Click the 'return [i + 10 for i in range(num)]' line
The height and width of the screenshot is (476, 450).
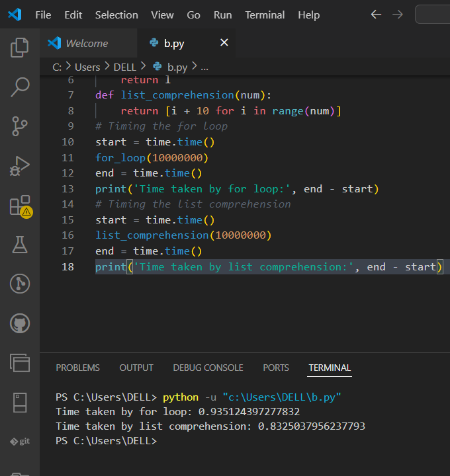tap(231, 111)
